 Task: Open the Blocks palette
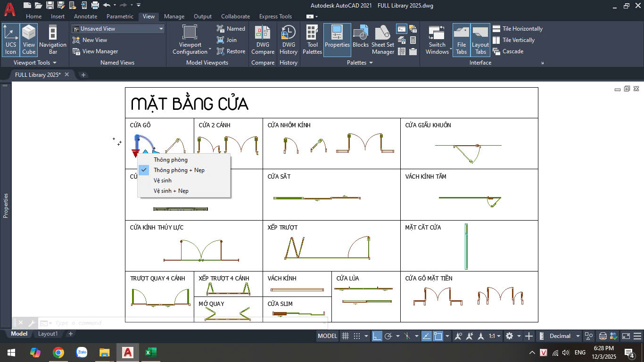(361, 37)
